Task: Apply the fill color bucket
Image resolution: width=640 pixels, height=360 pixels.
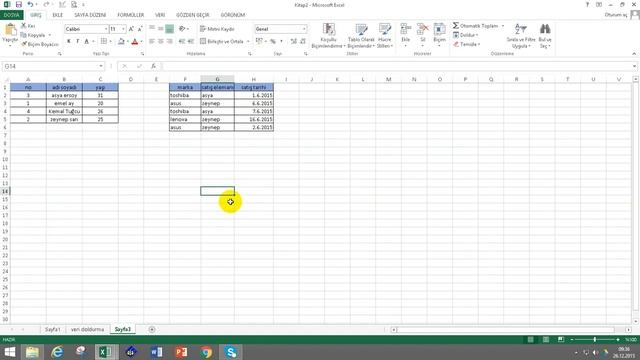Action: [x=121, y=41]
